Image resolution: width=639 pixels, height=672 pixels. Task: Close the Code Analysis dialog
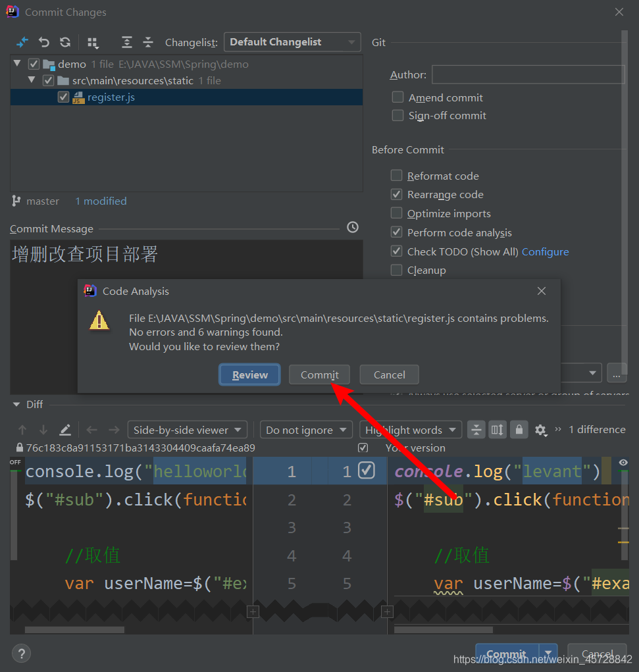click(542, 291)
